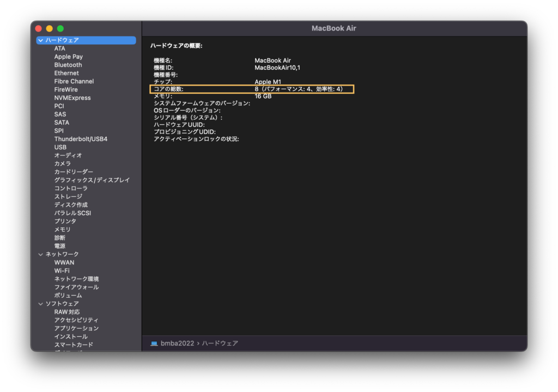558x392 pixels.
Task: Minimize the window with the yellow button
Action: click(x=50, y=28)
